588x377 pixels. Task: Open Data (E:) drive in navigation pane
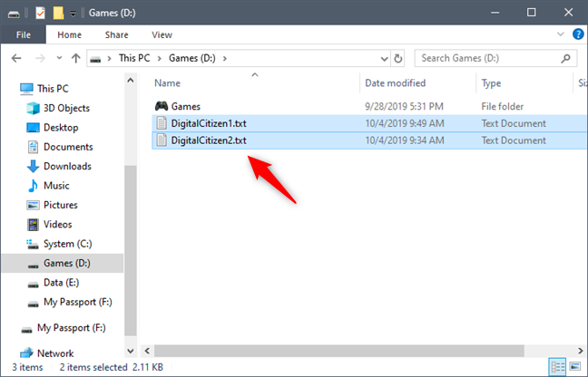point(61,283)
